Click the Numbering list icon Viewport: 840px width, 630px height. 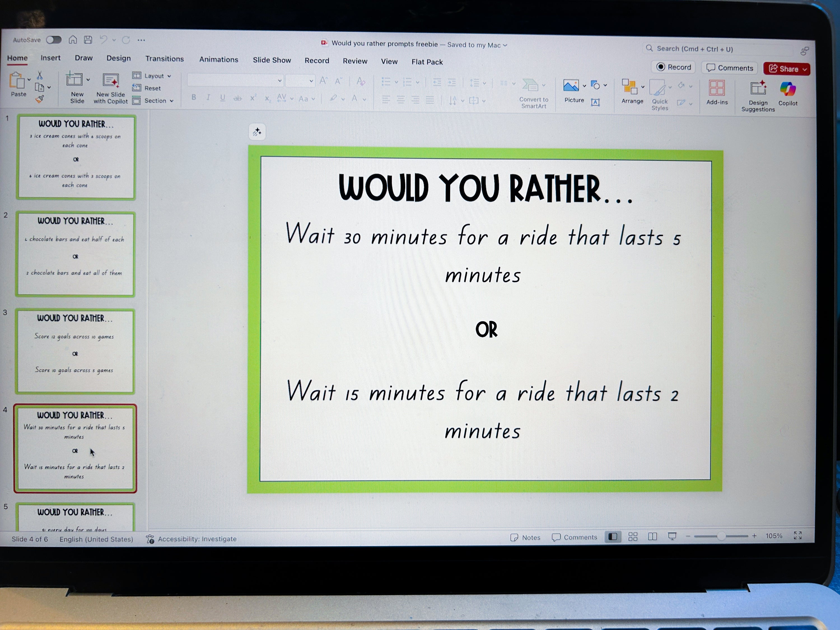[407, 82]
